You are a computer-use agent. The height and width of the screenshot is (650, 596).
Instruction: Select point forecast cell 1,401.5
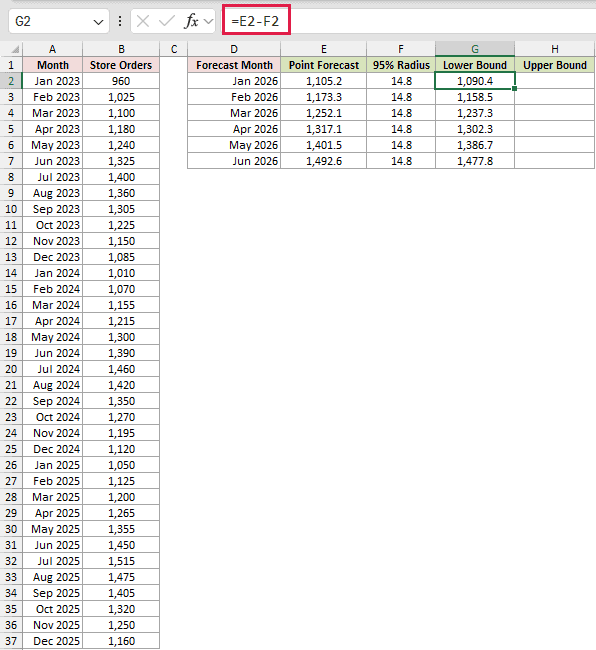coord(324,145)
